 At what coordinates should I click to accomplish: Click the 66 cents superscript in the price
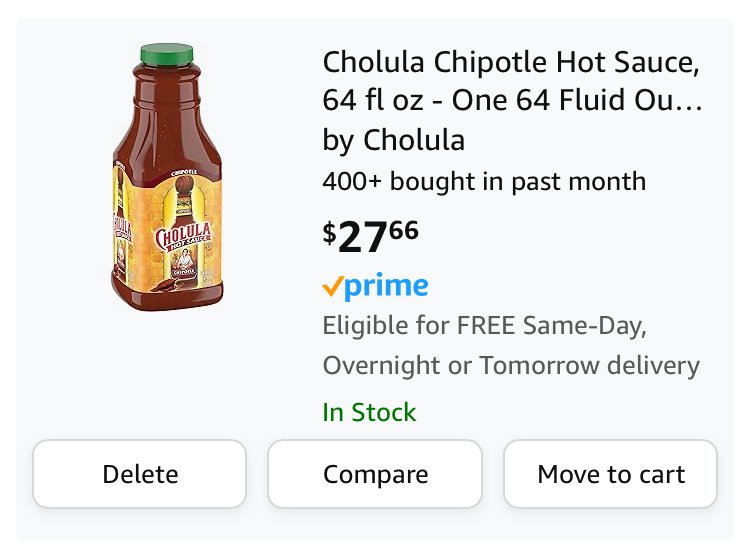click(404, 230)
